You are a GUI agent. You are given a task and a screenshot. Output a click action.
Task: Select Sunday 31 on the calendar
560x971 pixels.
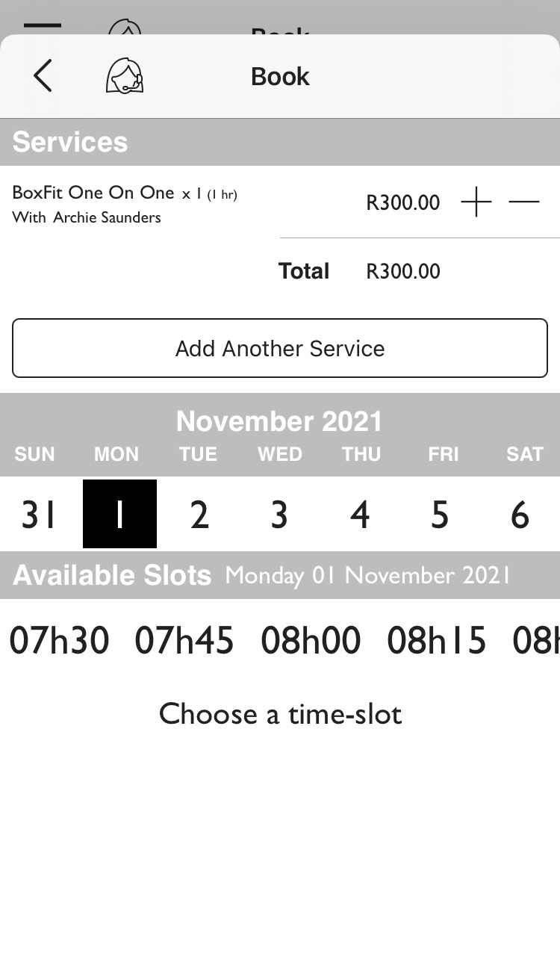point(38,515)
